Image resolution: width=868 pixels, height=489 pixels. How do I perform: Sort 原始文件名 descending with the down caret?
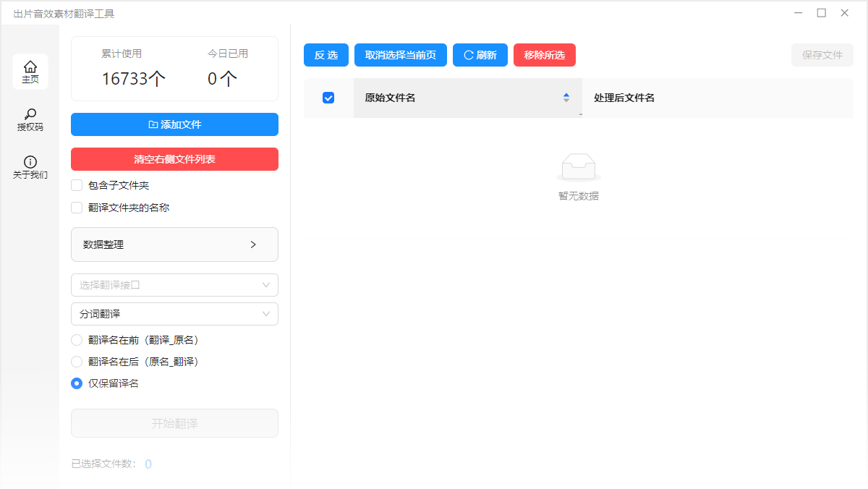coord(566,101)
